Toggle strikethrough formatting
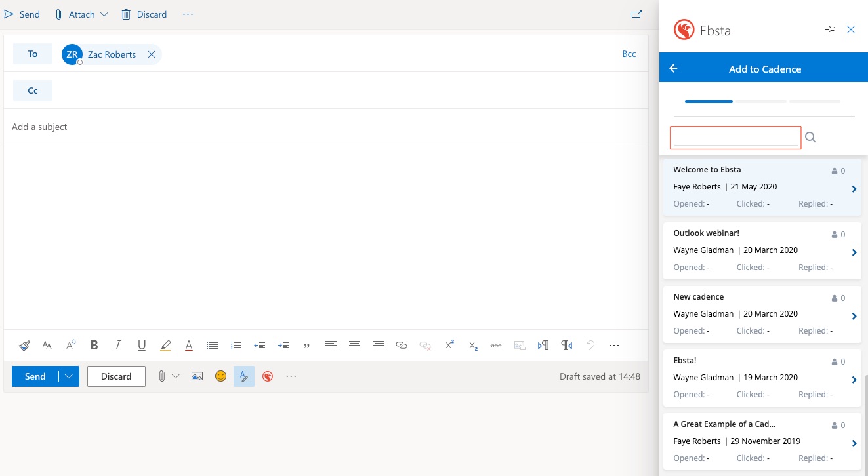868x476 pixels. click(x=496, y=345)
